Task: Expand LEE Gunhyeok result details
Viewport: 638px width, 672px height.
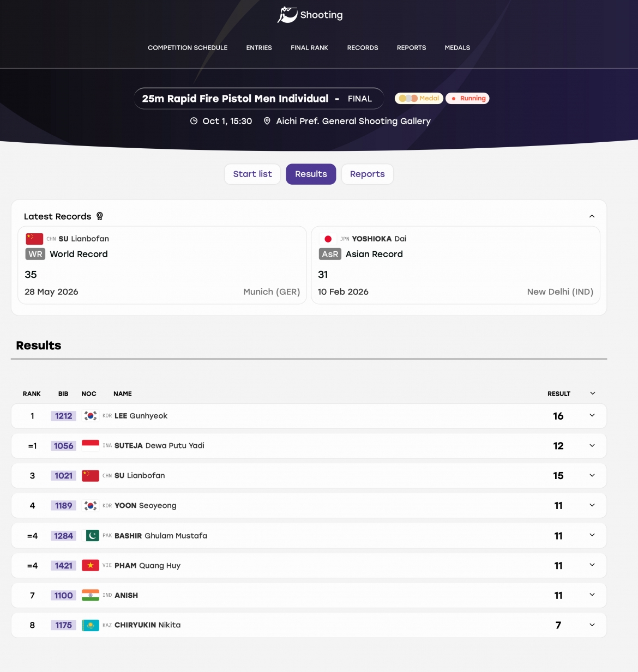Action: click(x=592, y=416)
